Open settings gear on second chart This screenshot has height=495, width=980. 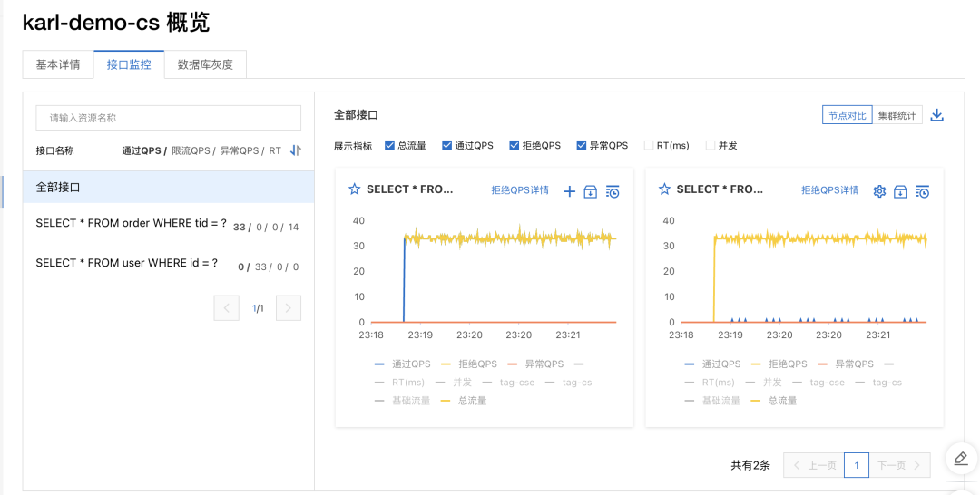pyautogui.click(x=878, y=191)
